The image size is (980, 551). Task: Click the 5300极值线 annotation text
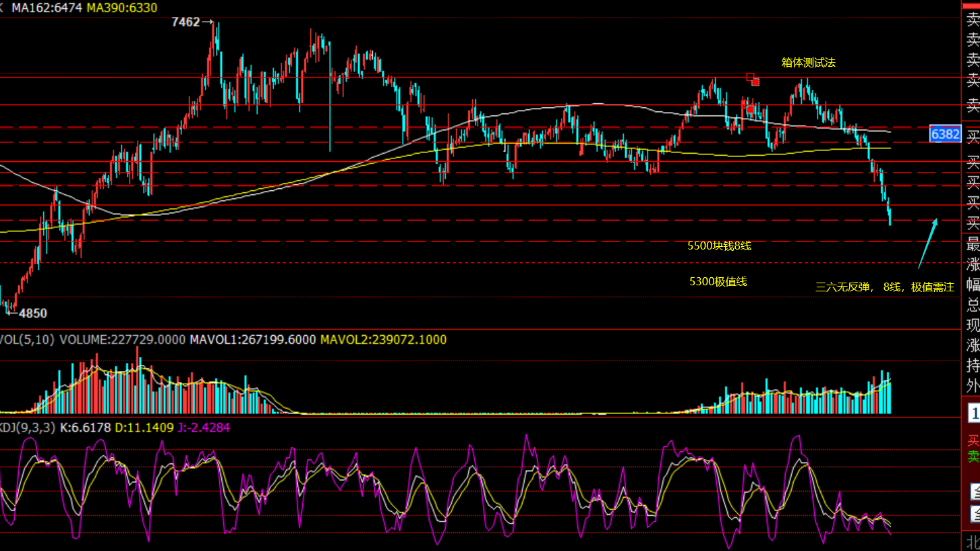coord(718,281)
